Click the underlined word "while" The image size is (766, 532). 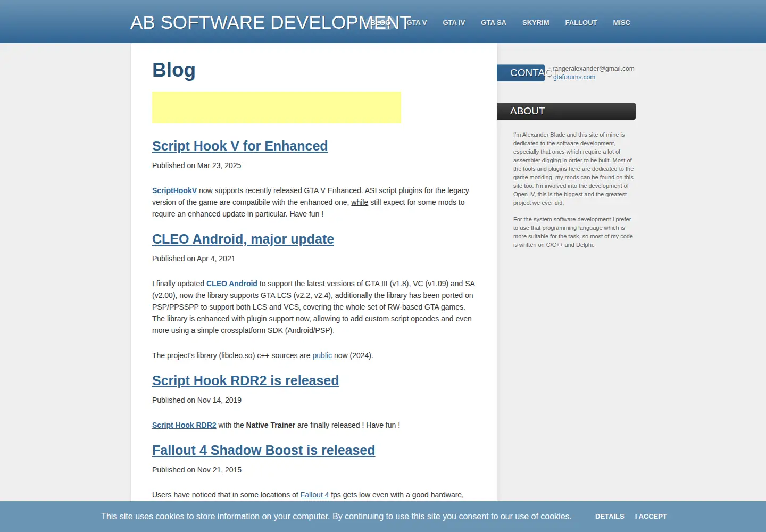click(x=360, y=202)
